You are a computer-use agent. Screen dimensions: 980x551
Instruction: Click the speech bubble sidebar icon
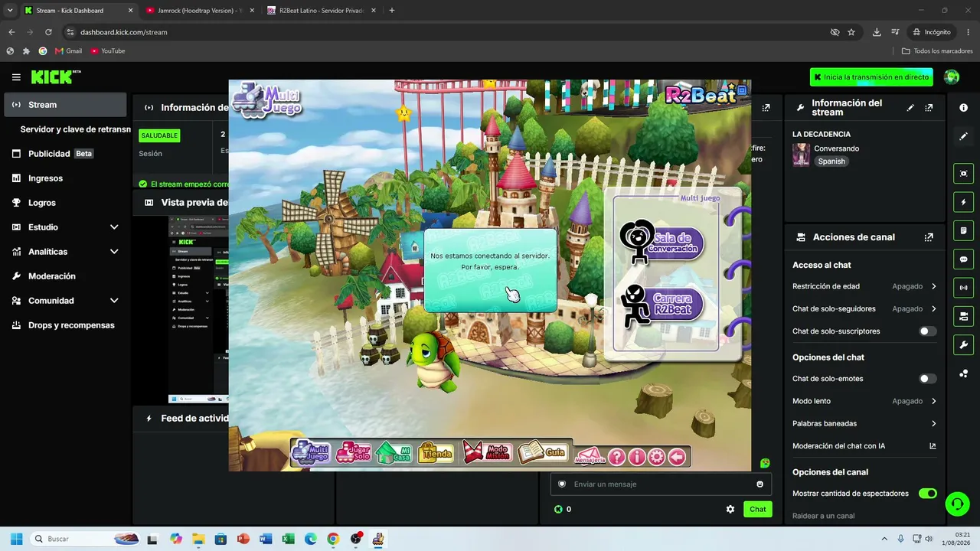pyautogui.click(x=963, y=259)
